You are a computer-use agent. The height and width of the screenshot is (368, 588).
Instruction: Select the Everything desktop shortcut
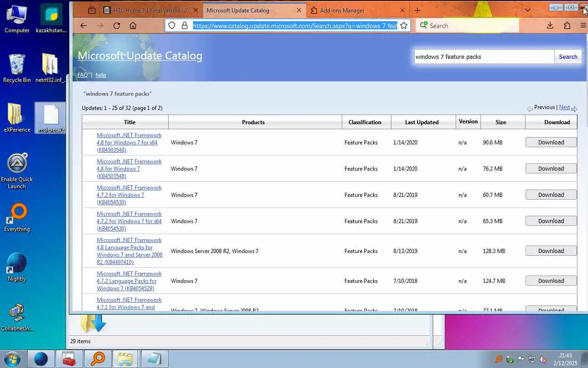point(17,218)
